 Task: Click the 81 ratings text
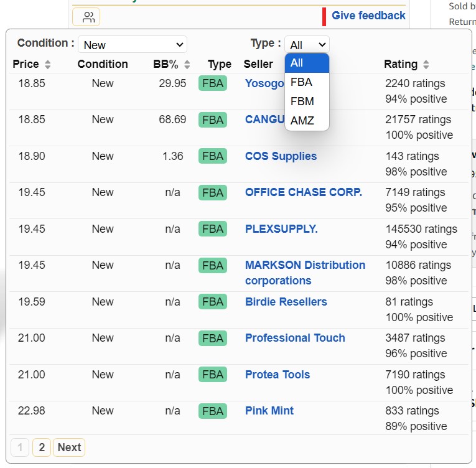click(x=409, y=302)
